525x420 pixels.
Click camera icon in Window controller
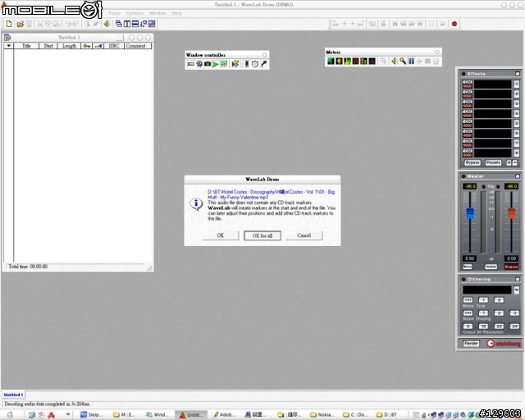(x=208, y=64)
